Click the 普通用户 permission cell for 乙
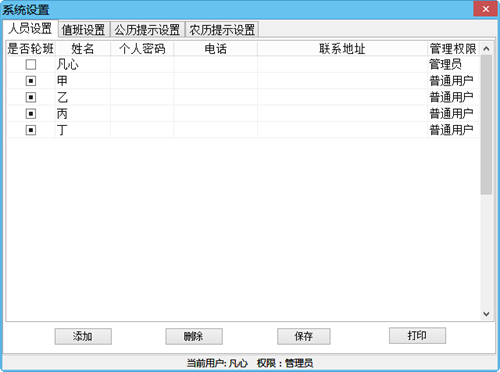Image resolution: width=500 pixels, height=372 pixels. pos(453,97)
